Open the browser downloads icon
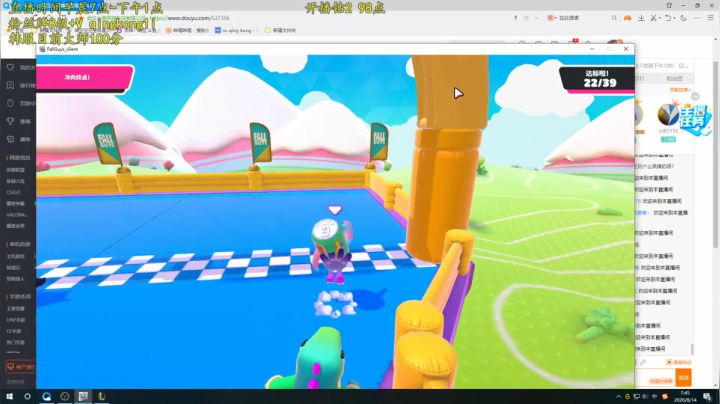The height and width of the screenshot is (404, 720). (x=641, y=18)
